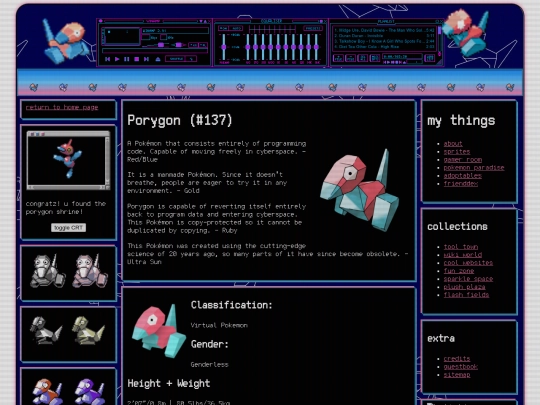Go to the 'sparkle space' link
Image resolution: width=540 pixels, height=405 pixels.
point(468,279)
